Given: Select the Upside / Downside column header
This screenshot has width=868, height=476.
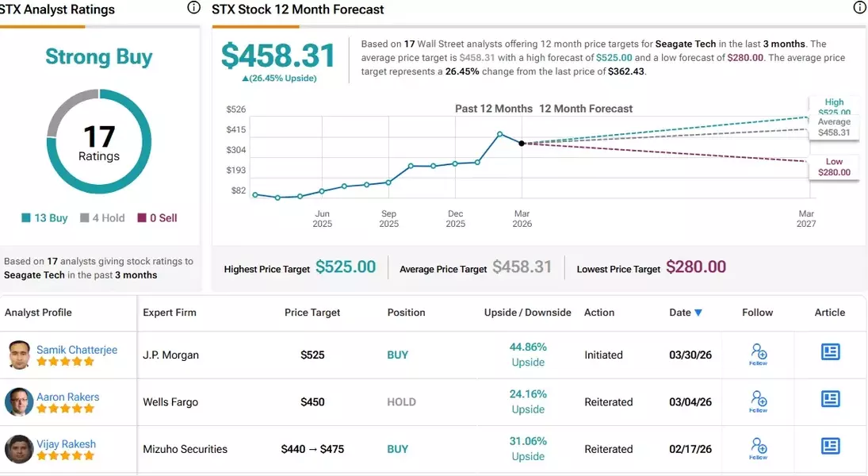Looking at the screenshot, I should (527, 313).
